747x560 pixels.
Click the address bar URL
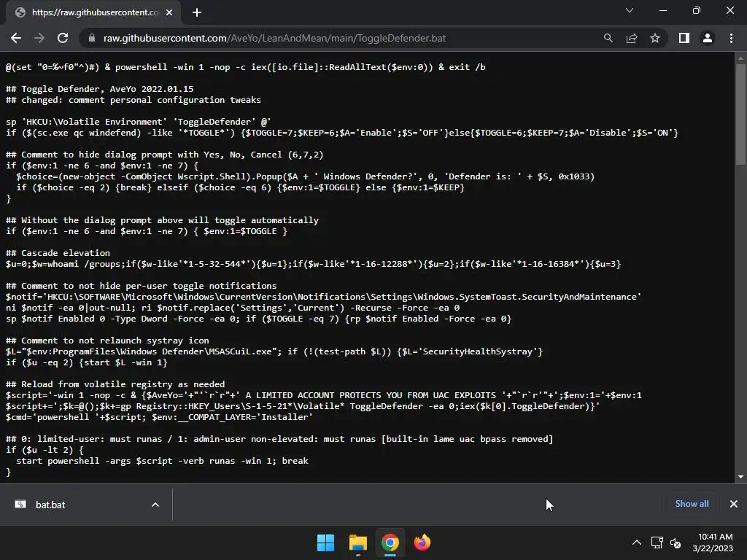click(275, 38)
